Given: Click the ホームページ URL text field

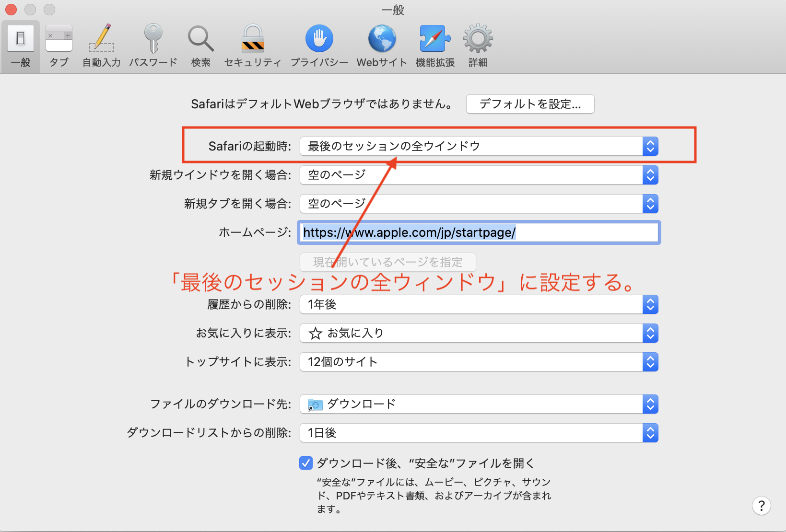Looking at the screenshot, I should point(479,232).
